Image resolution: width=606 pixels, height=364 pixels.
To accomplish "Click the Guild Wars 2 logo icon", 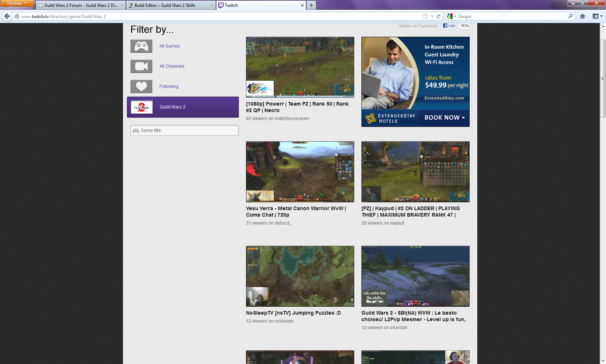I will tap(141, 107).
